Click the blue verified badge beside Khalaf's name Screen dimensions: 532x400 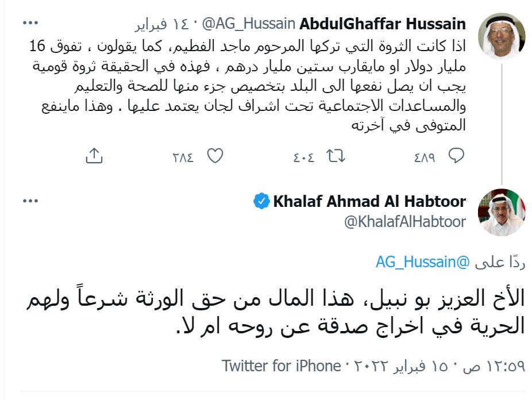(261, 202)
